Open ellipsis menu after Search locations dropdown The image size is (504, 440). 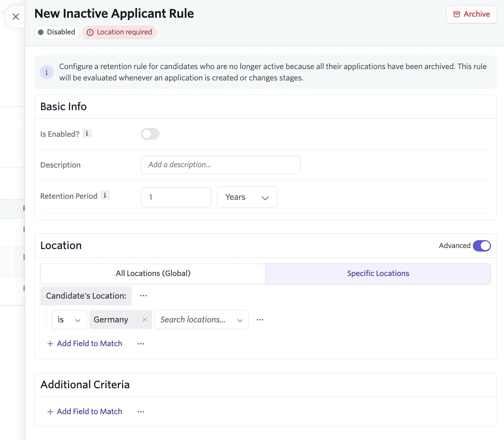click(260, 320)
